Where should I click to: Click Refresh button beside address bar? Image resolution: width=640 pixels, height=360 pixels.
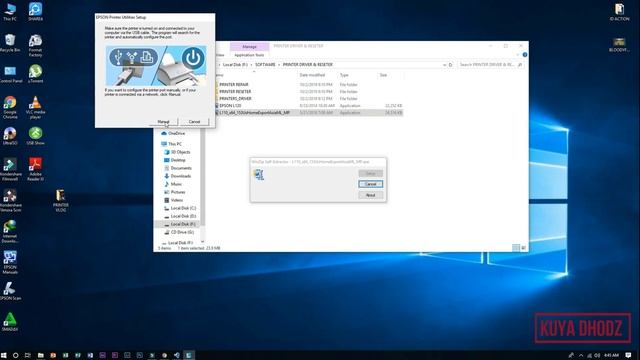pos(451,65)
